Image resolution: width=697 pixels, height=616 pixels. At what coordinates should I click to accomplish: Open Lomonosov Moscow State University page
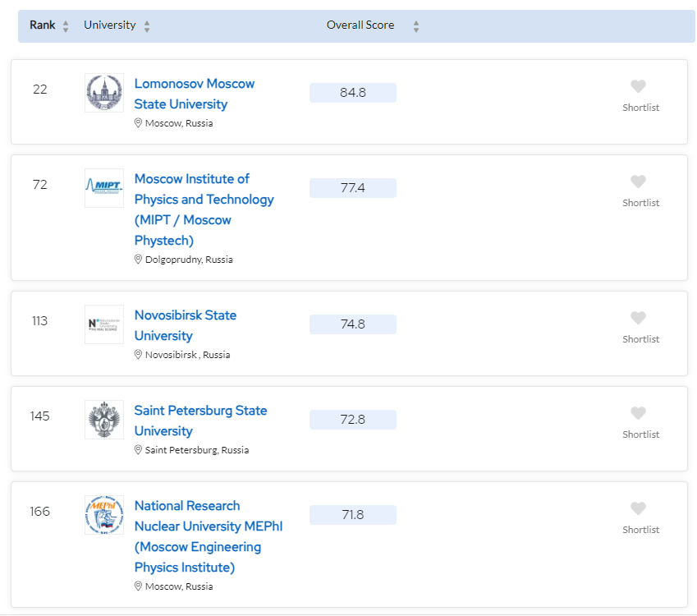[195, 94]
